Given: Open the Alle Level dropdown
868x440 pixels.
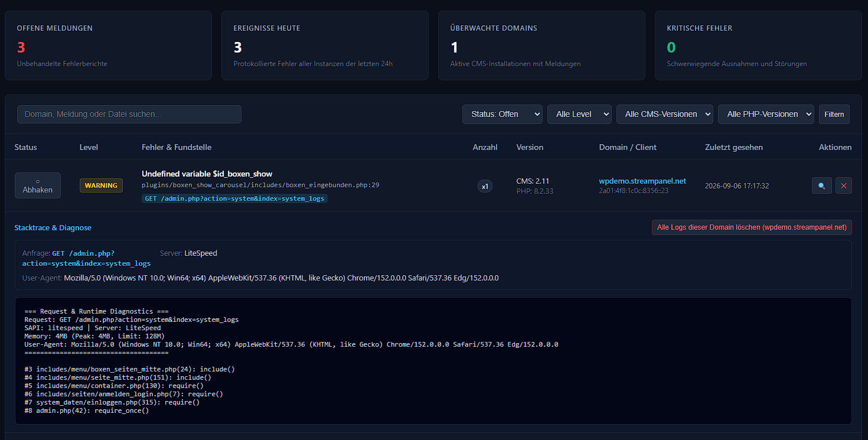Looking at the screenshot, I should (579, 114).
